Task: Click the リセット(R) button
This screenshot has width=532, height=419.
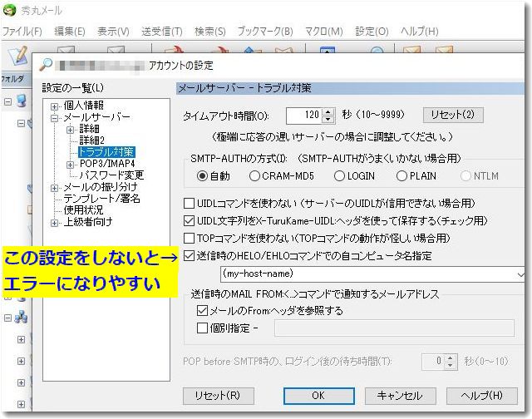Action: tap(218, 396)
